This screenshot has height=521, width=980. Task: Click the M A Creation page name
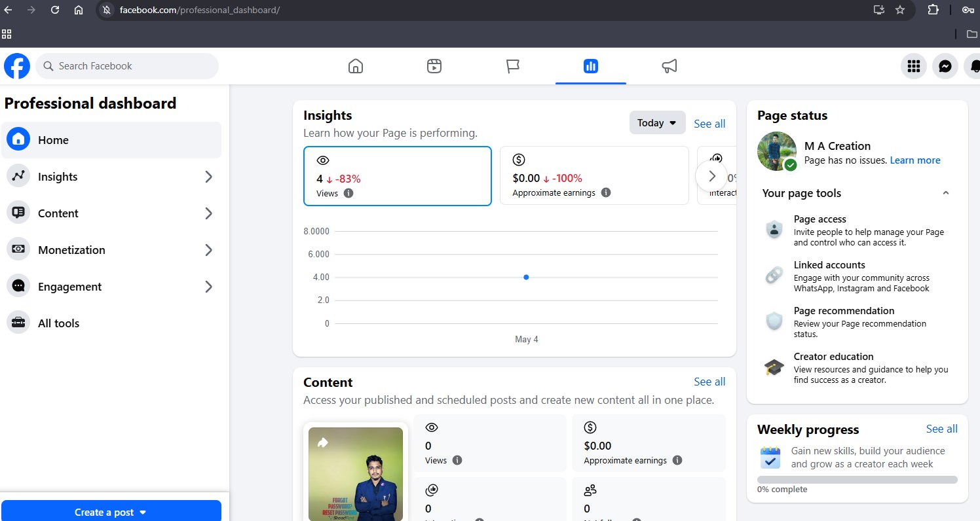[x=837, y=146]
